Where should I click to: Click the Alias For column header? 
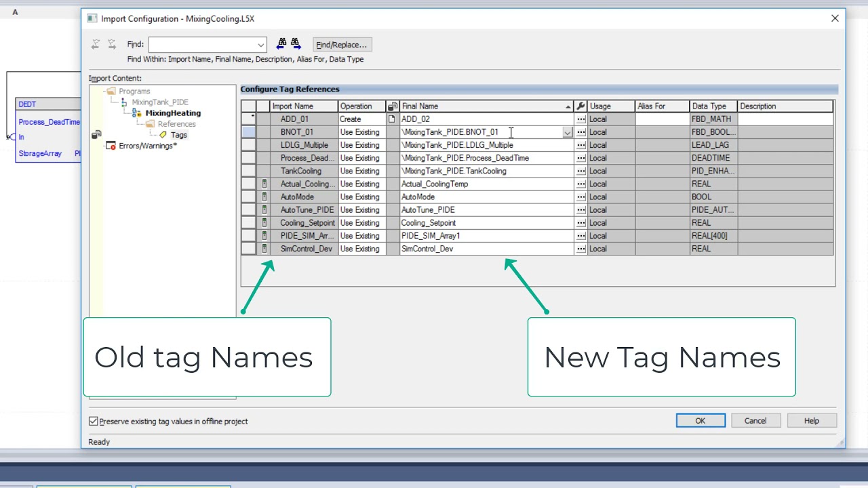pos(663,106)
